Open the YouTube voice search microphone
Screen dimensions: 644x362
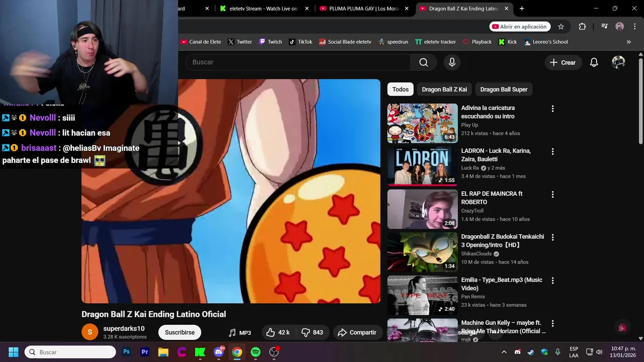coord(452,62)
